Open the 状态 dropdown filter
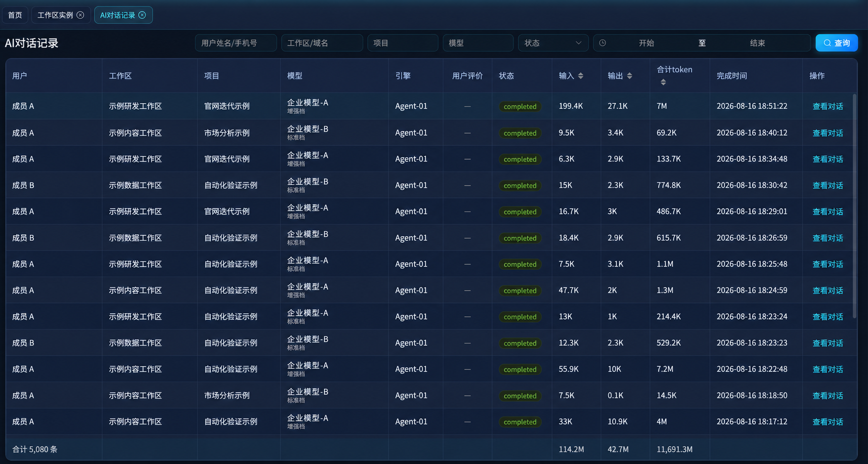This screenshot has height=464, width=868. [x=553, y=43]
